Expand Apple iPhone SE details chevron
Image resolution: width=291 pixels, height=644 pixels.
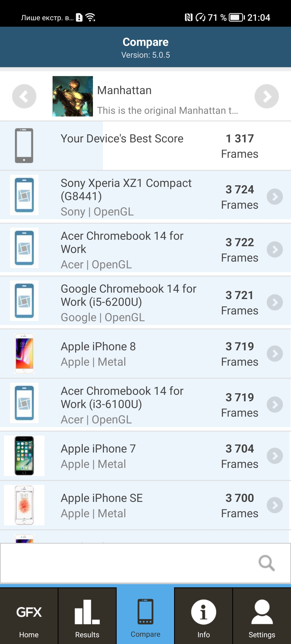(275, 505)
